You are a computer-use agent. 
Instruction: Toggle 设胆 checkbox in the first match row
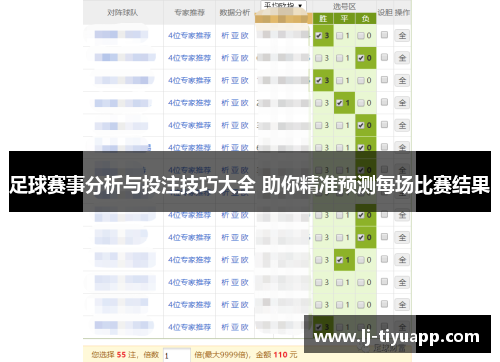[x=384, y=35]
